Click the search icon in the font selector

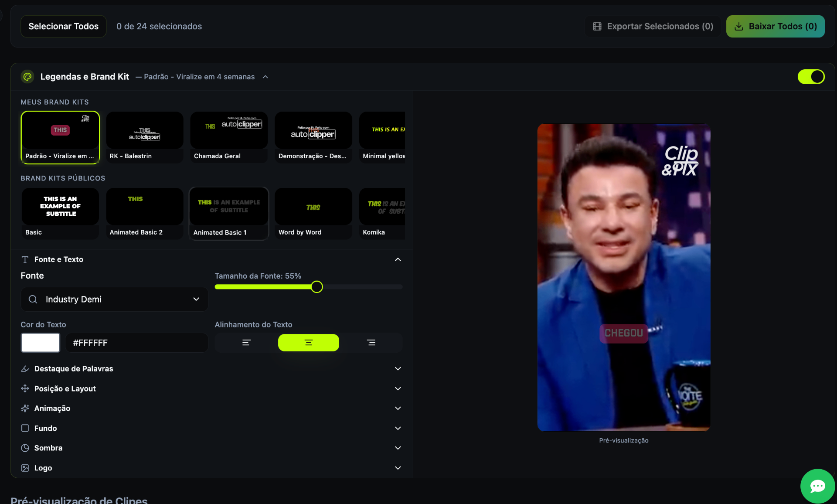tap(33, 300)
